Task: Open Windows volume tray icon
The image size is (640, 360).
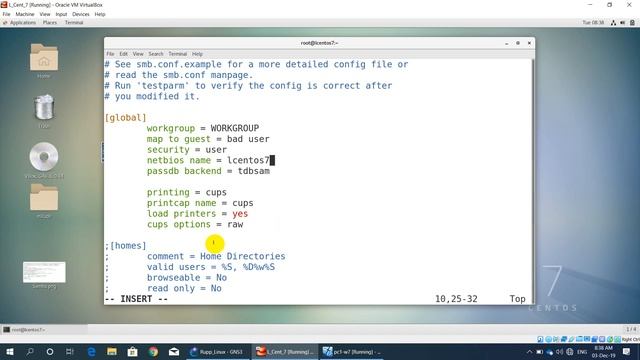Action: coord(559,351)
